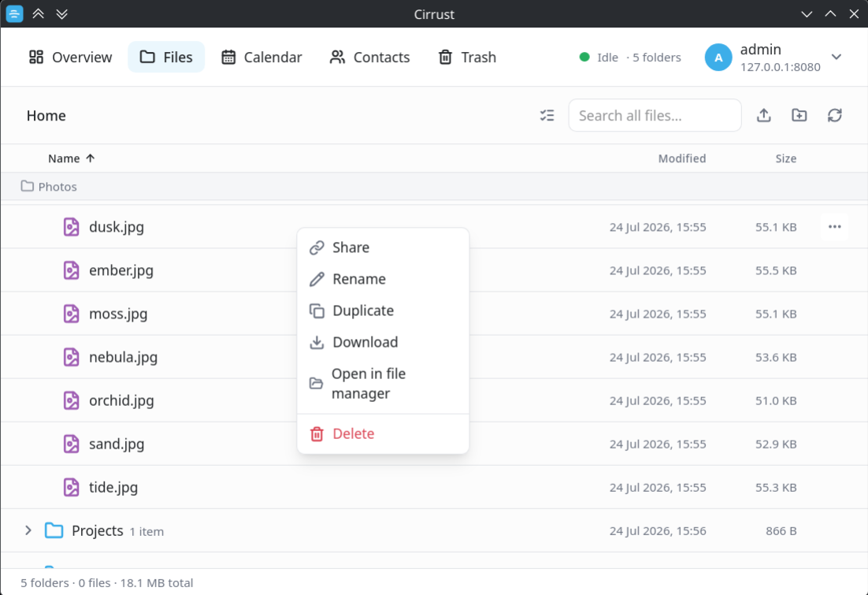The width and height of the screenshot is (868, 595).
Task: Click the refresh icon
Action: pyautogui.click(x=835, y=115)
